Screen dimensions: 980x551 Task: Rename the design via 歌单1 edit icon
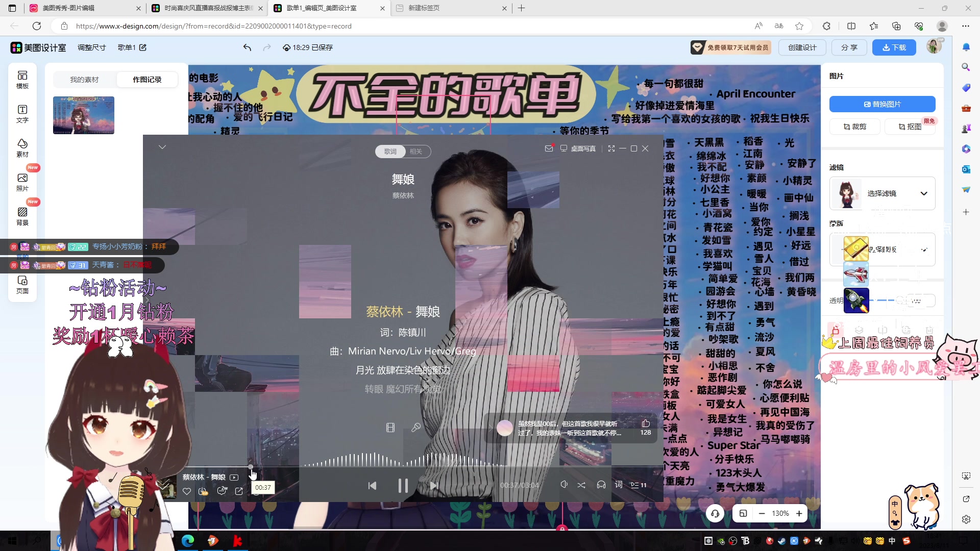(143, 47)
